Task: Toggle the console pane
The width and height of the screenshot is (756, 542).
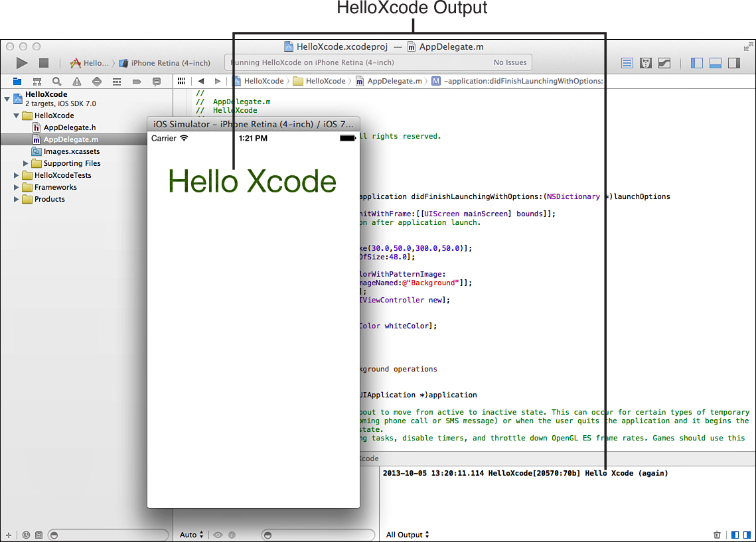Action: click(747, 535)
